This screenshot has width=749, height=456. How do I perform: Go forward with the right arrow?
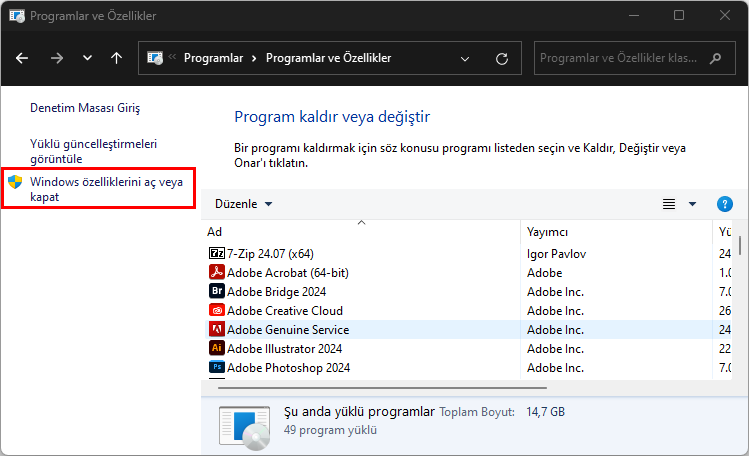pyautogui.click(x=57, y=58)
